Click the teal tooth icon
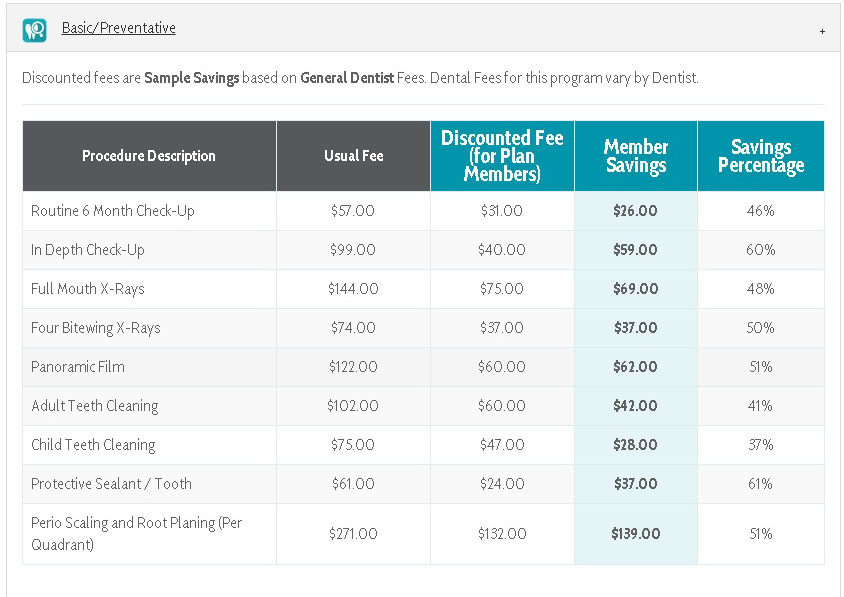 pyautogui.click(x=35, y=28)
